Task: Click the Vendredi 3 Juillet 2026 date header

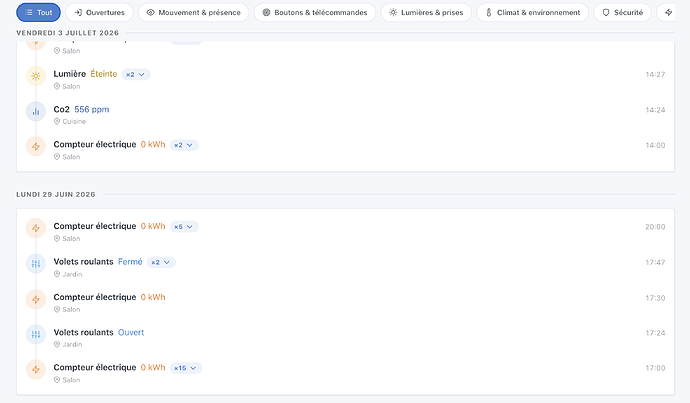Action: tap(68, 33)
